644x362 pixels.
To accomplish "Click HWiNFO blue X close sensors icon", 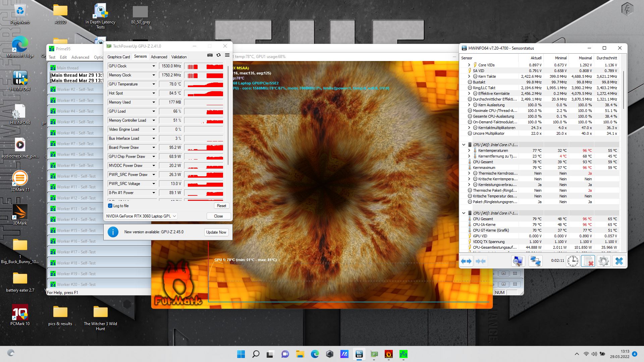I will pyautogui.click(x=619, y=261).
